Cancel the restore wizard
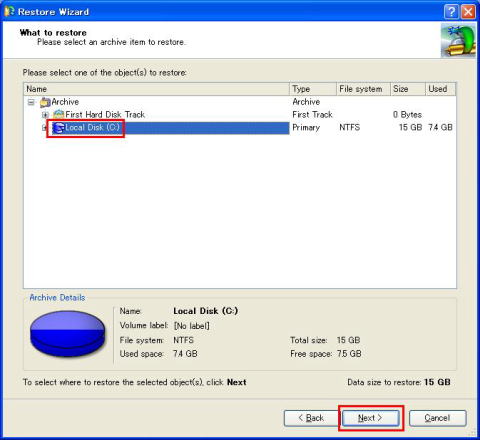Image resolution: width=480 pixels, height=440 pixels. (x=437, y=418)
